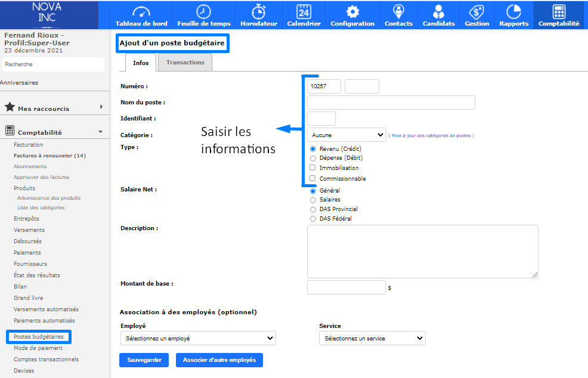Image resolution: width=588 pixels, height=378 pixels.
Task: Open the Configuration gear icon
Action: coord(352,13)
